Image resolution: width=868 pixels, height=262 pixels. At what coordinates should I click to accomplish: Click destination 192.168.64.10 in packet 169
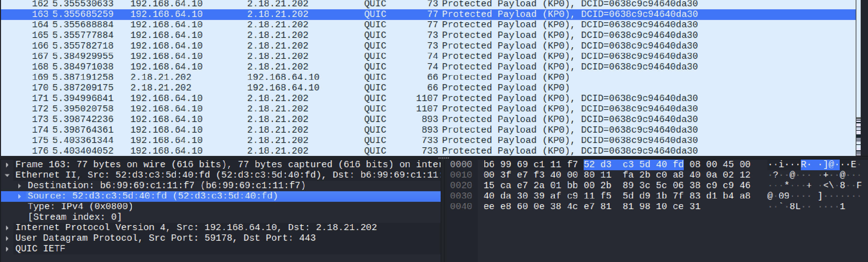click(x=283, y=77)
